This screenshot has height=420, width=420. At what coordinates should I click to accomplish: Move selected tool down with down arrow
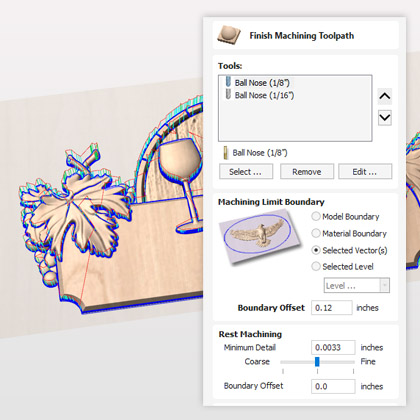click(385, 118)
